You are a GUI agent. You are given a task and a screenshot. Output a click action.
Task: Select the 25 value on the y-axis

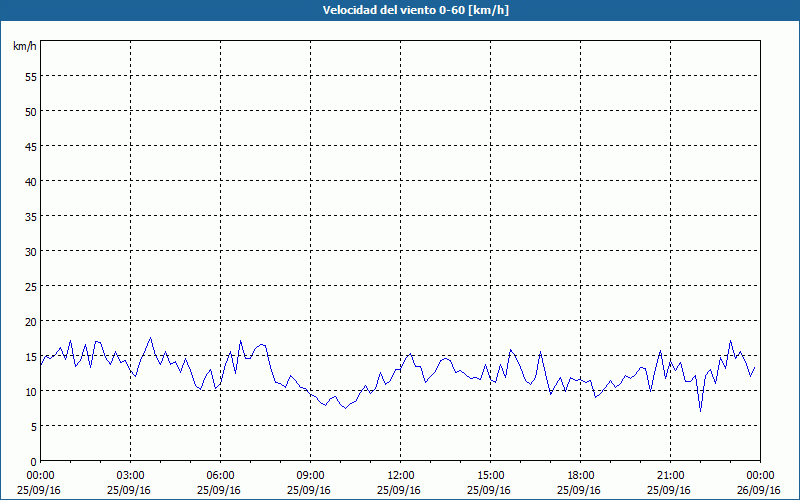(31, 288)
